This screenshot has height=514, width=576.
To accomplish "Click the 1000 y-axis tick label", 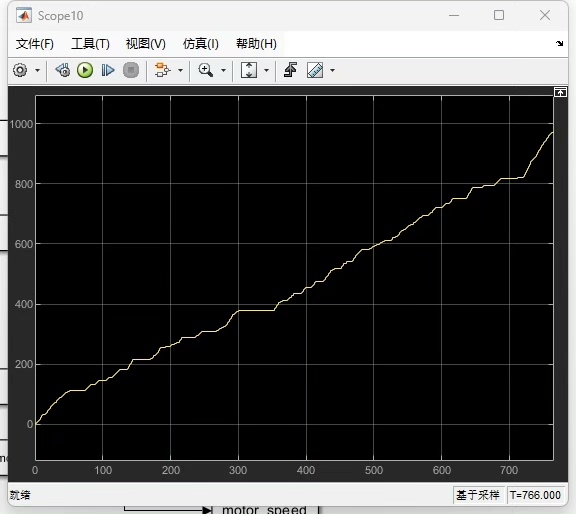I will [x=21, y=124].
